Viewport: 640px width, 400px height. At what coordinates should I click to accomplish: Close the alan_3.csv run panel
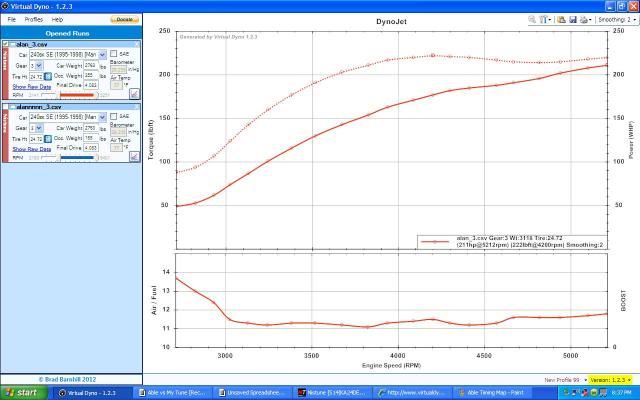138,44
